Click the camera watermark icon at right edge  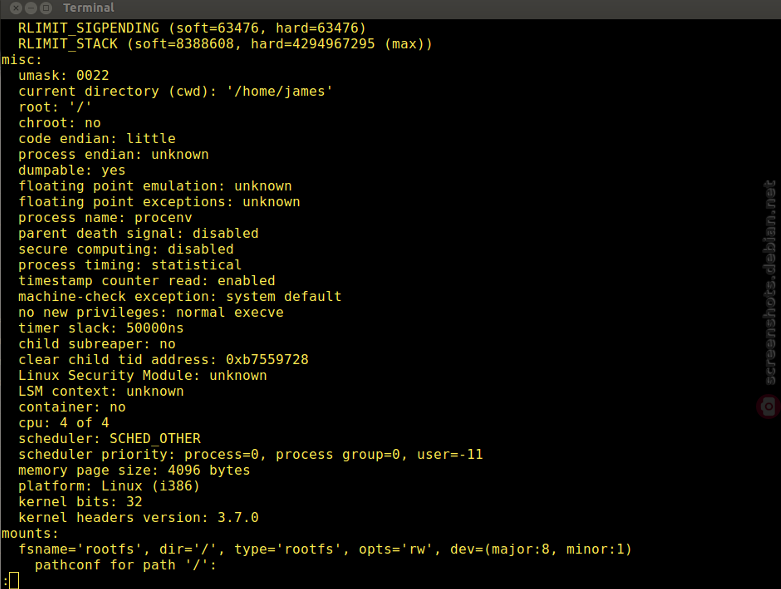(x=768, y=407)
